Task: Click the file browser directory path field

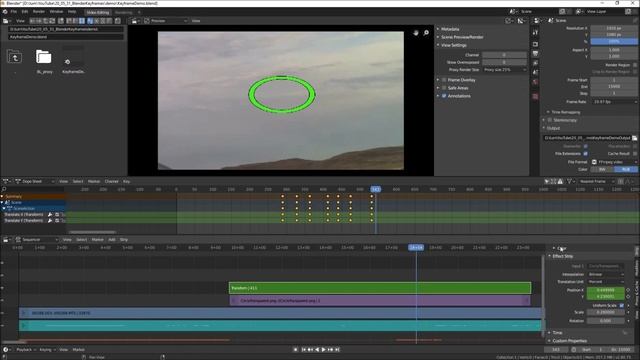Action: click(66, 29)
